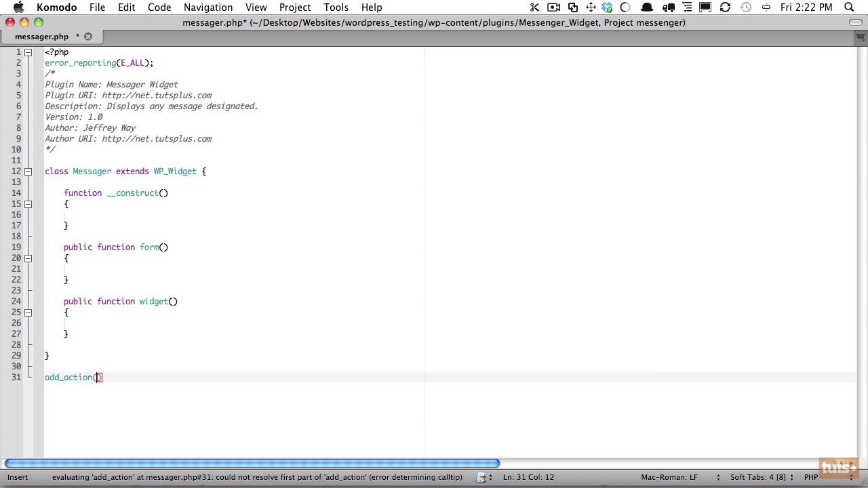The image size is (868, 488).
Task: Collapse the __construct function fold at line 15
Action: pyautogui.click(x=28, y=204)
